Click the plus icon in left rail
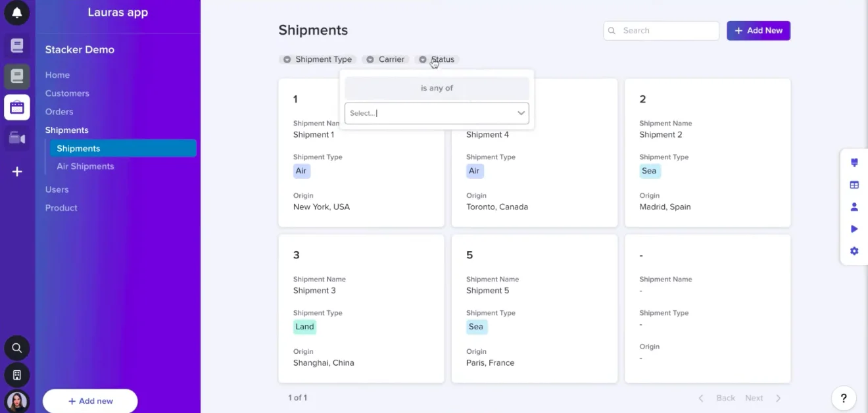Image resolution: width=868 pixels, height=413 pixels. [17, 172]
